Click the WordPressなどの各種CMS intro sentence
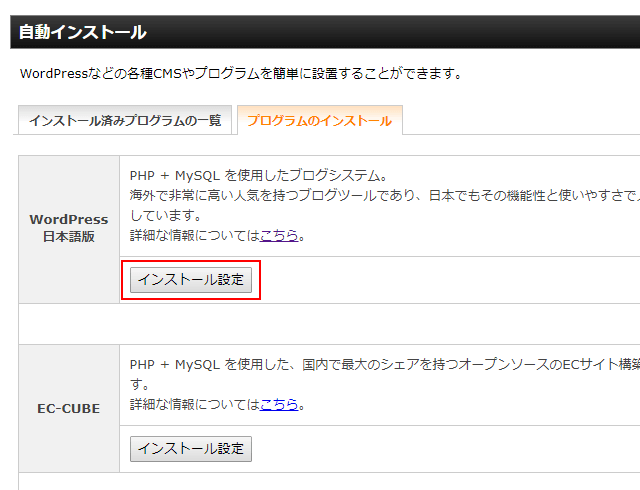 click(241, 74)
